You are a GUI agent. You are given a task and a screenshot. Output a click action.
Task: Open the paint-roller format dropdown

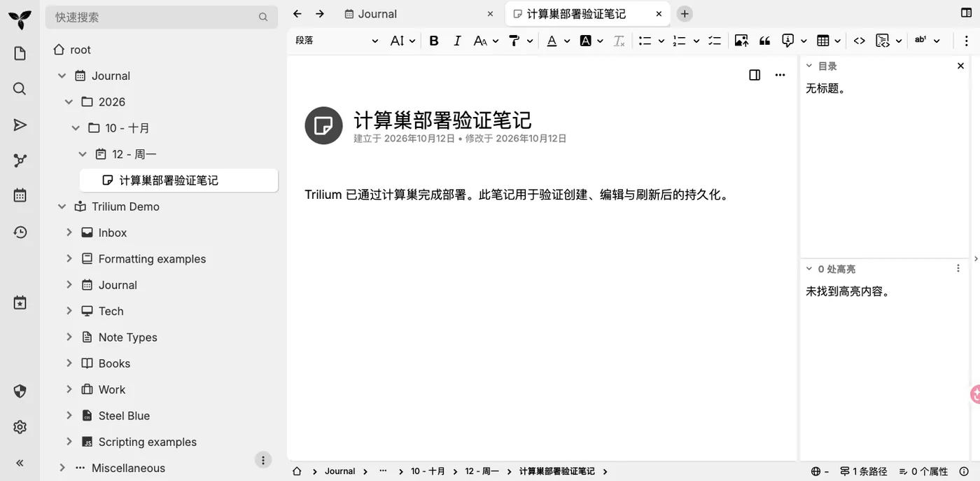[x=521, y=41]
